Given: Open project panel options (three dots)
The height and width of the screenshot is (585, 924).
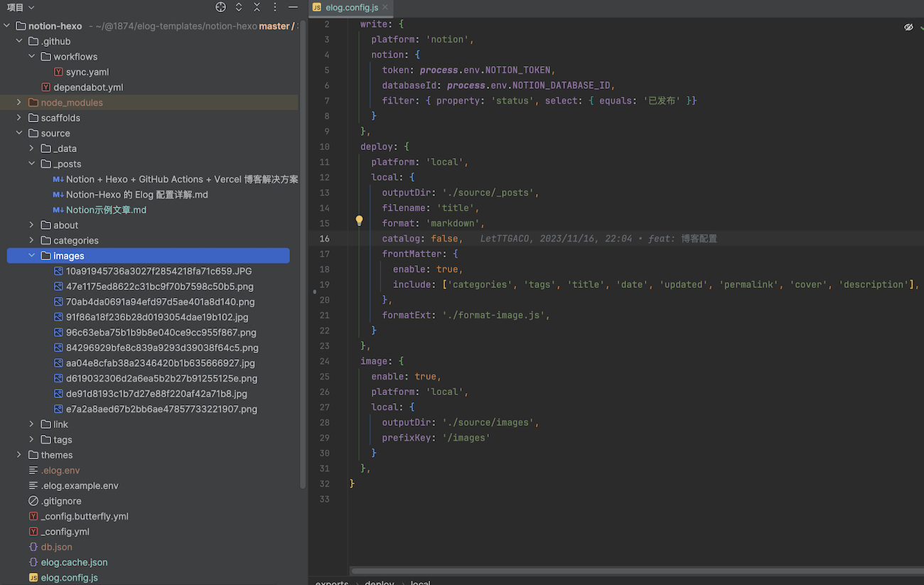Looking at the screenshot, I should pos(275,7).
